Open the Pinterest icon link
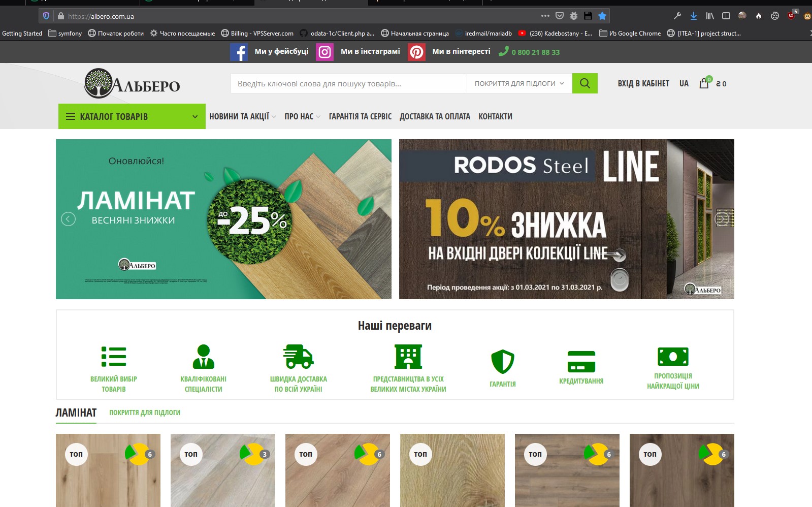 tap(416, 52)
